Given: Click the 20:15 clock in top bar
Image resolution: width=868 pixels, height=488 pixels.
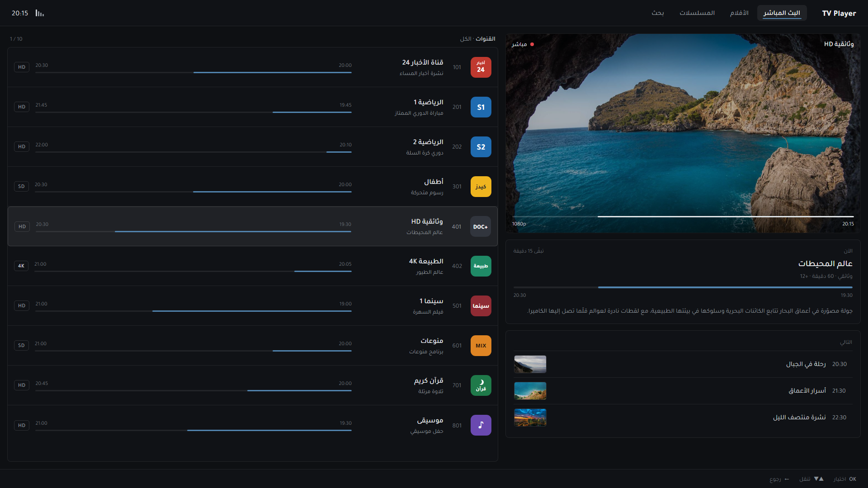Looking at the screenshot, I should point(20,13).
